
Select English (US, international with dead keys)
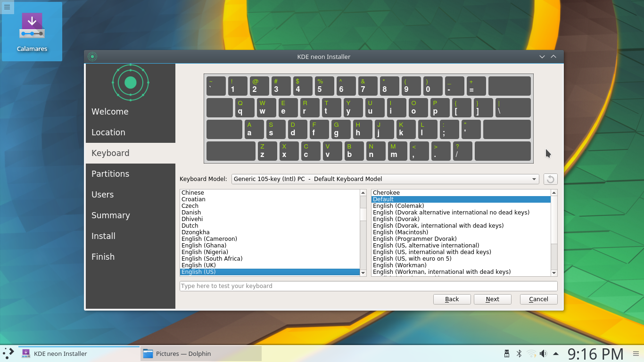click(x=461, y=252)
